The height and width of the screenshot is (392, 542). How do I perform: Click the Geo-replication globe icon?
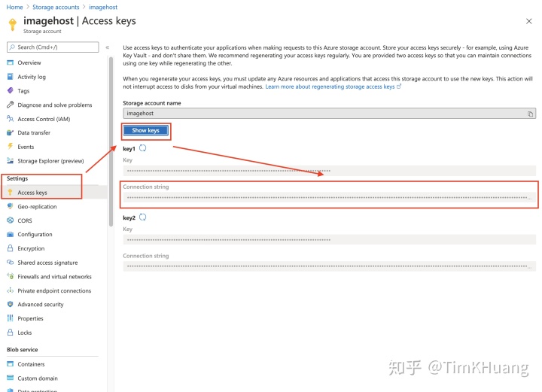click(11, 206)
